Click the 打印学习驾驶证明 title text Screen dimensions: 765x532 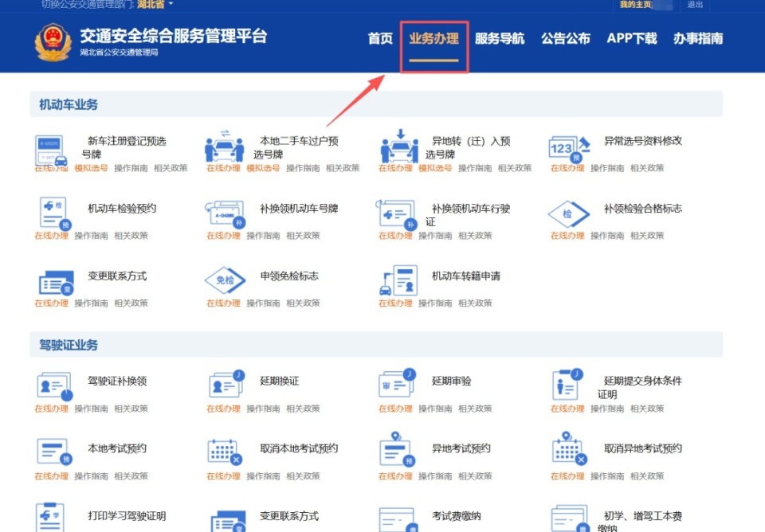[127, 516]
